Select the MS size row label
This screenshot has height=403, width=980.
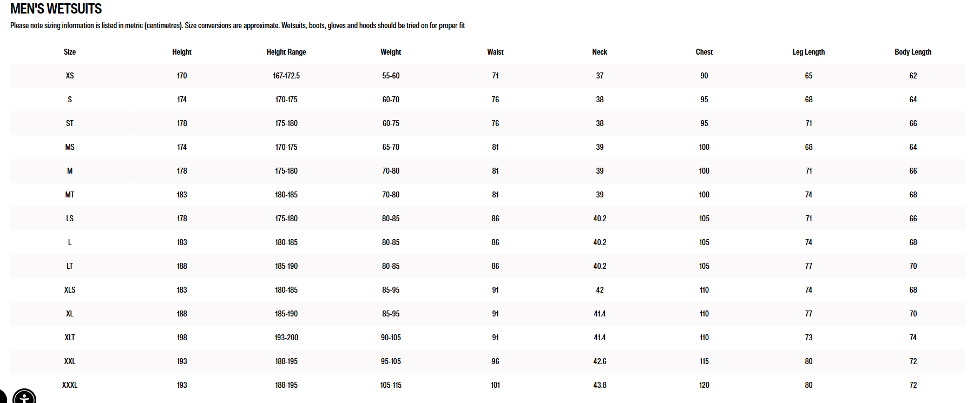tap(70, 147)
